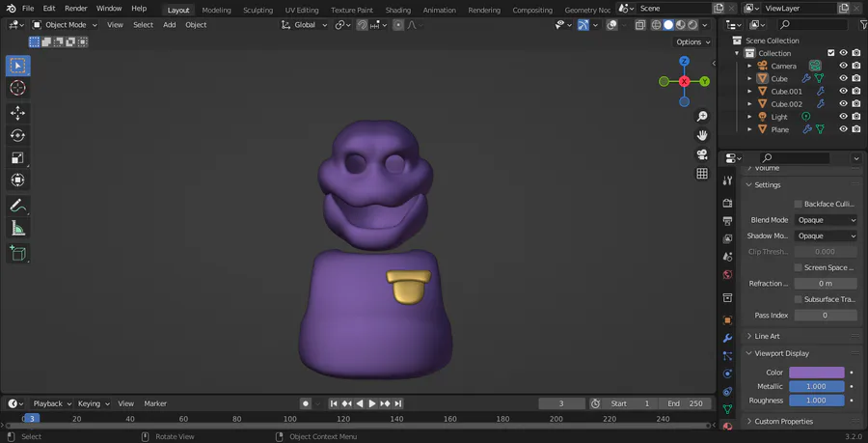Switch to perspective/orthographic grid icon

(x=702, y=175)
